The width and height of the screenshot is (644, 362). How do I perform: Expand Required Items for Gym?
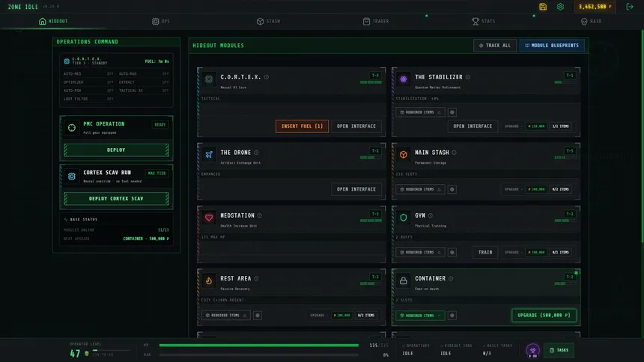click(x=420, y=252)
